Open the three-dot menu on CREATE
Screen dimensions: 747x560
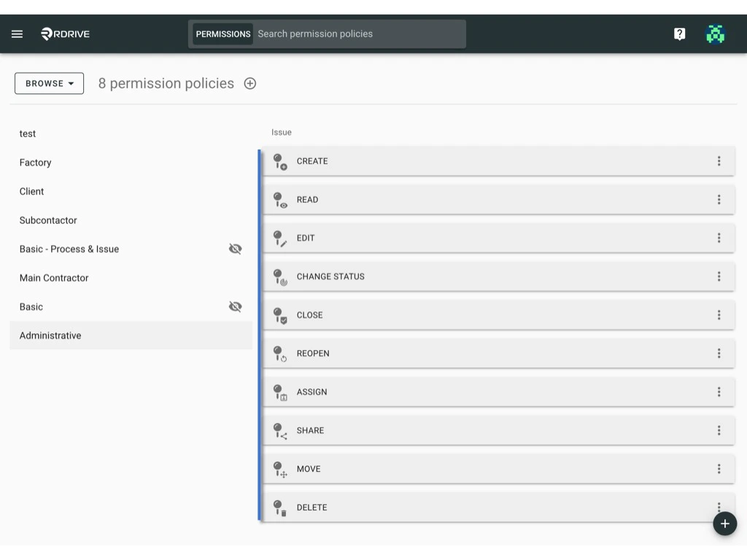click(x=719, y=161)
